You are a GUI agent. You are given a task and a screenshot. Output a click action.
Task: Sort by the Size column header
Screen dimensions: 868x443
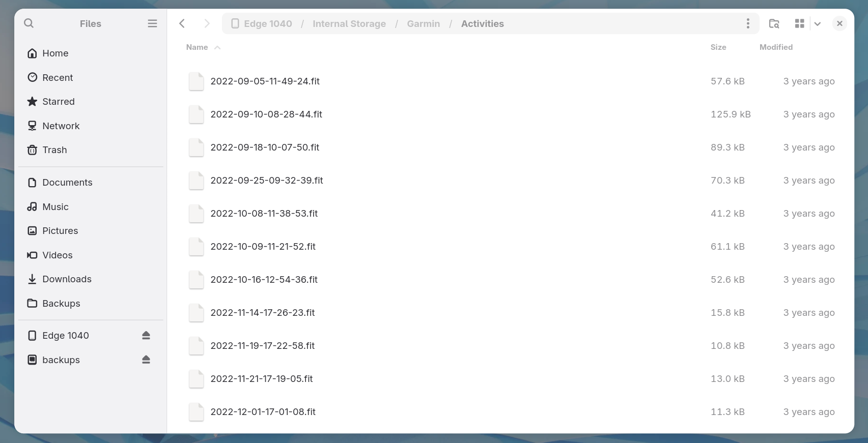(x=718, y=47)
